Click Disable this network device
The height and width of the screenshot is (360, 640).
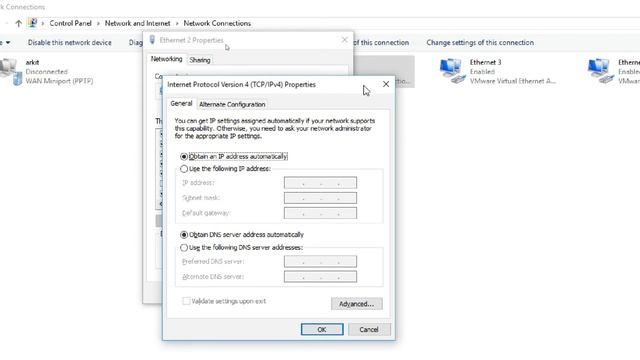pos(69,42)
